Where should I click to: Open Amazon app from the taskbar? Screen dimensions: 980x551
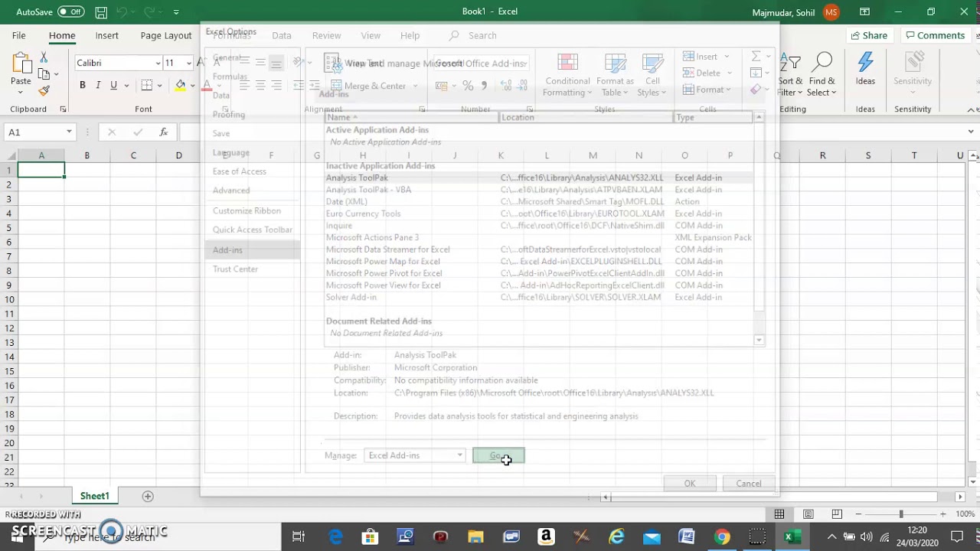(x=546, y=536)
